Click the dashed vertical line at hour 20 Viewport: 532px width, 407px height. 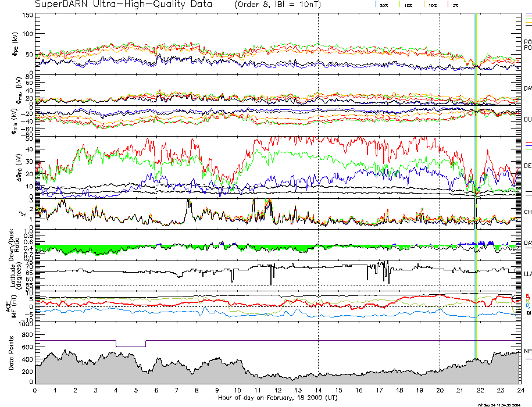(x=440, y=174)
